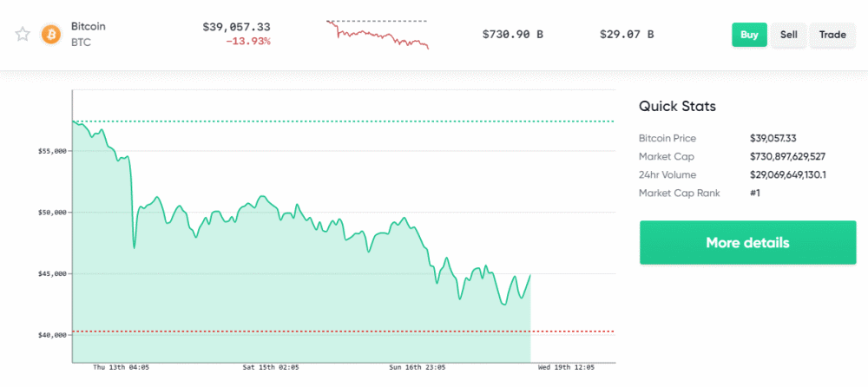Click the $39,057.33 price in header row

click(236, 27)
